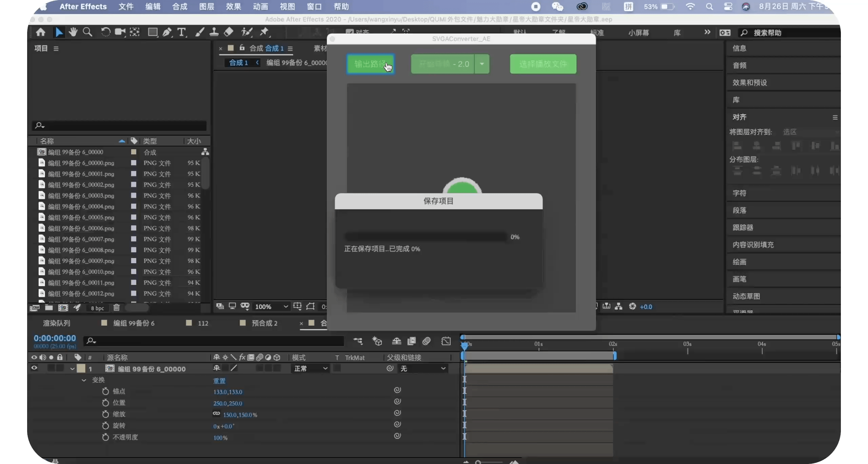Switch to the 预合成 2 timeline tab

click(x=264, y=323)
